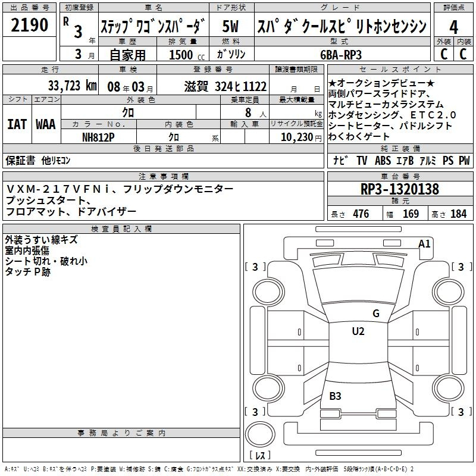Click the 検査員記入欄 section header
476x476 pixels.
[x=121, y=228]
